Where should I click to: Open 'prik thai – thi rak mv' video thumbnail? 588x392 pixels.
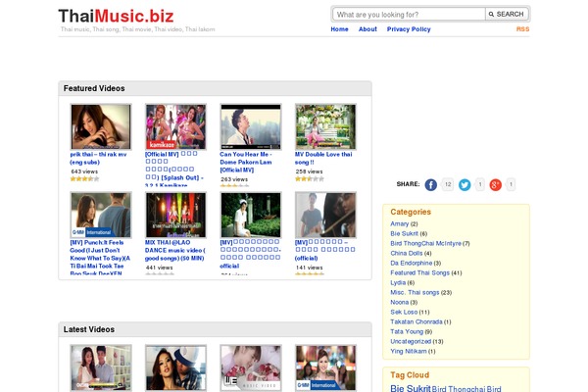101,126
